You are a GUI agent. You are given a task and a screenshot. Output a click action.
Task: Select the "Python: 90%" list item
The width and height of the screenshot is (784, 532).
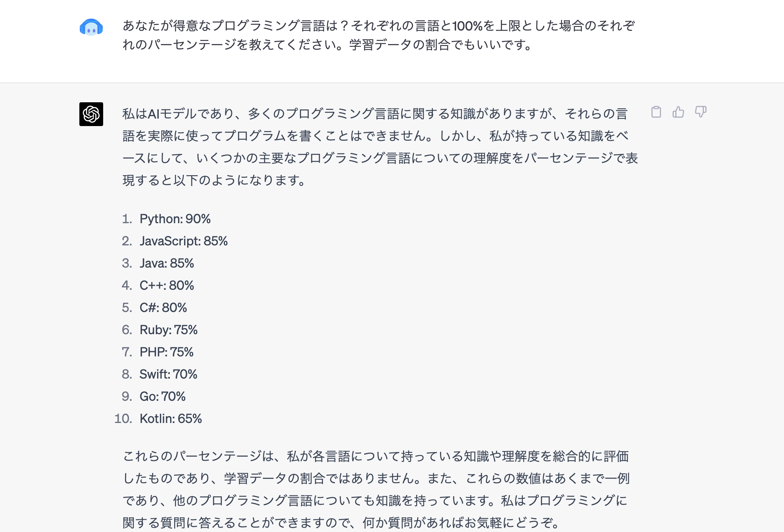coord(175,219)
